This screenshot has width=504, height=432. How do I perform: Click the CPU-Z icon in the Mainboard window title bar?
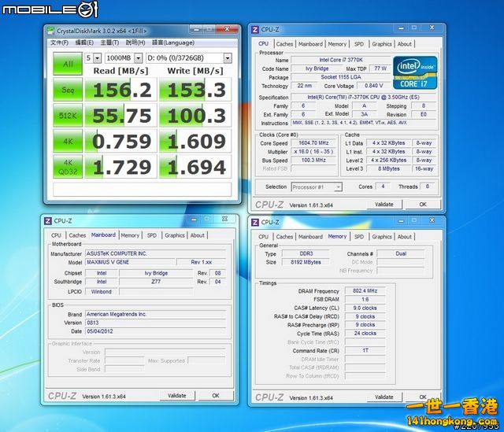[x=48, y=221]
